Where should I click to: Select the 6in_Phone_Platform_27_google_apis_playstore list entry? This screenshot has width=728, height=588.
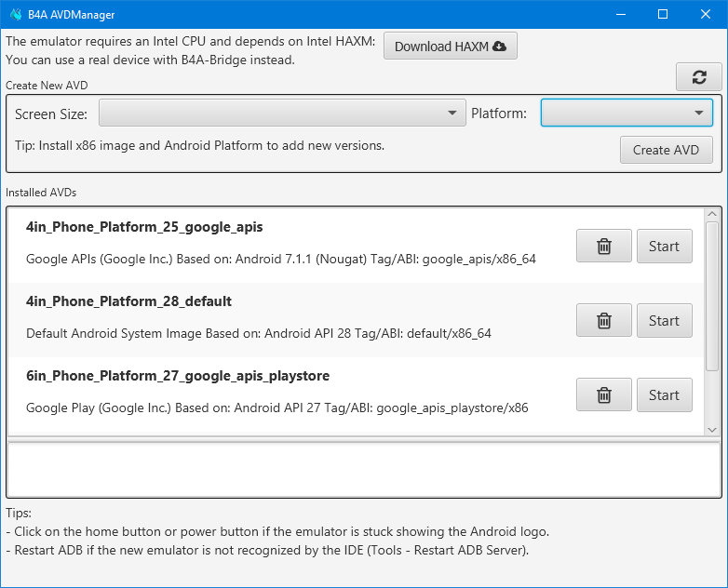pos(279,393)
